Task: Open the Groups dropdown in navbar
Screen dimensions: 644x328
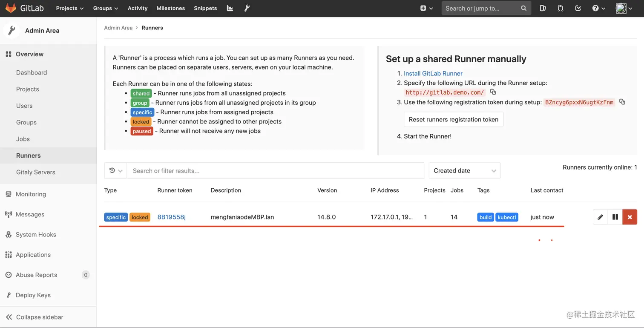Action: pos(106,8)
